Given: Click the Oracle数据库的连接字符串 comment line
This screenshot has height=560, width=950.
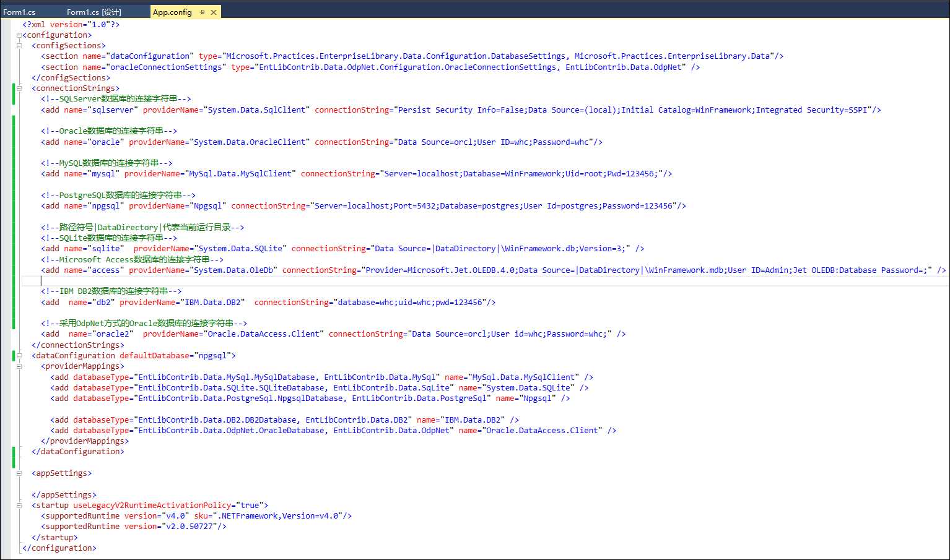Looking at the screenshot, I should (x=109, y=131).
